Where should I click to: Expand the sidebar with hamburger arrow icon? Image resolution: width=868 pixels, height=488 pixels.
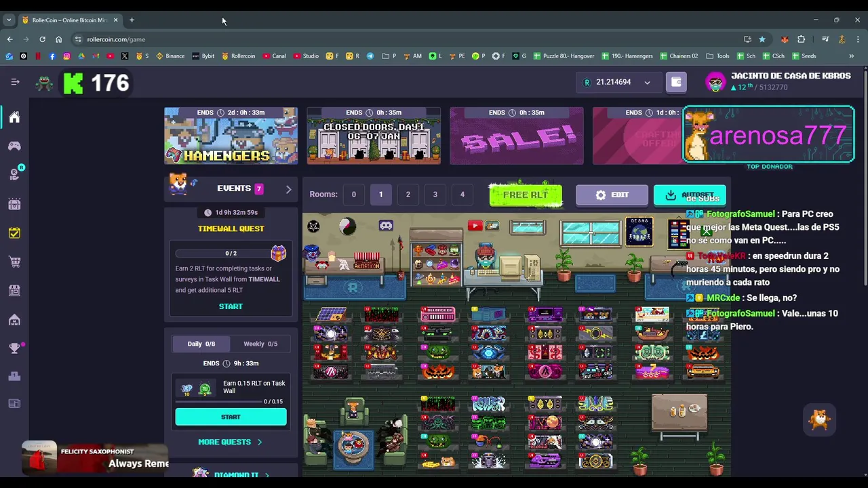click(x=15, y=82)
